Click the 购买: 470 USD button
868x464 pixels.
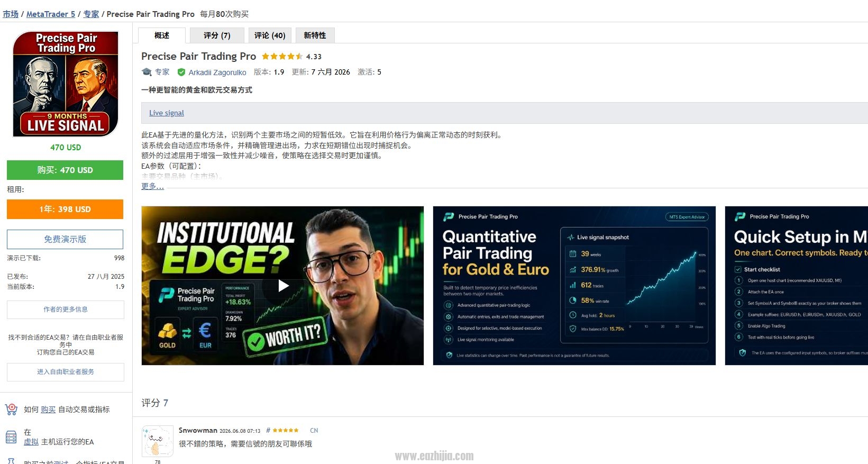click(65, 170)
